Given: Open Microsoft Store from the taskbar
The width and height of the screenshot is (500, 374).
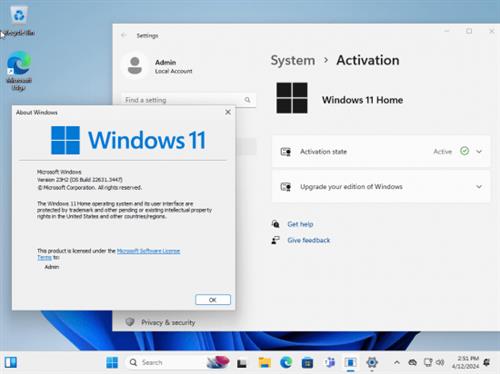Looking at the screenshot, I should point(307,362).
